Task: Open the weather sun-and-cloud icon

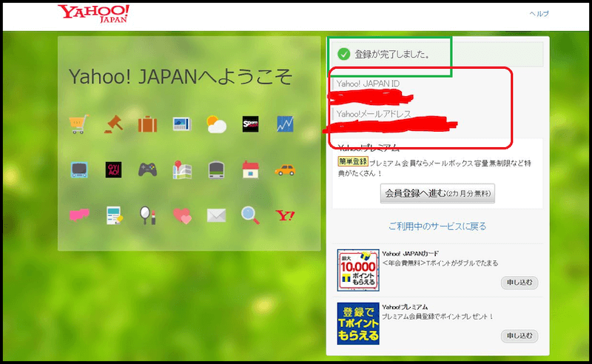Action: tap(216, 124)
